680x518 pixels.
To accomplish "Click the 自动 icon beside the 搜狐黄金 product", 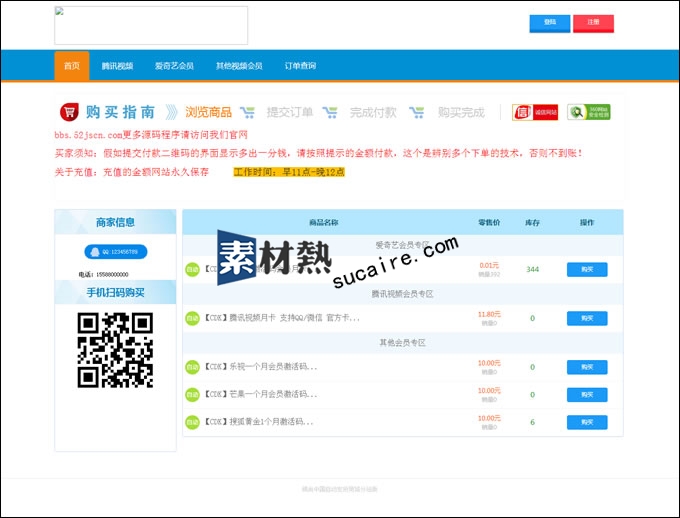I will pos(192,422).
